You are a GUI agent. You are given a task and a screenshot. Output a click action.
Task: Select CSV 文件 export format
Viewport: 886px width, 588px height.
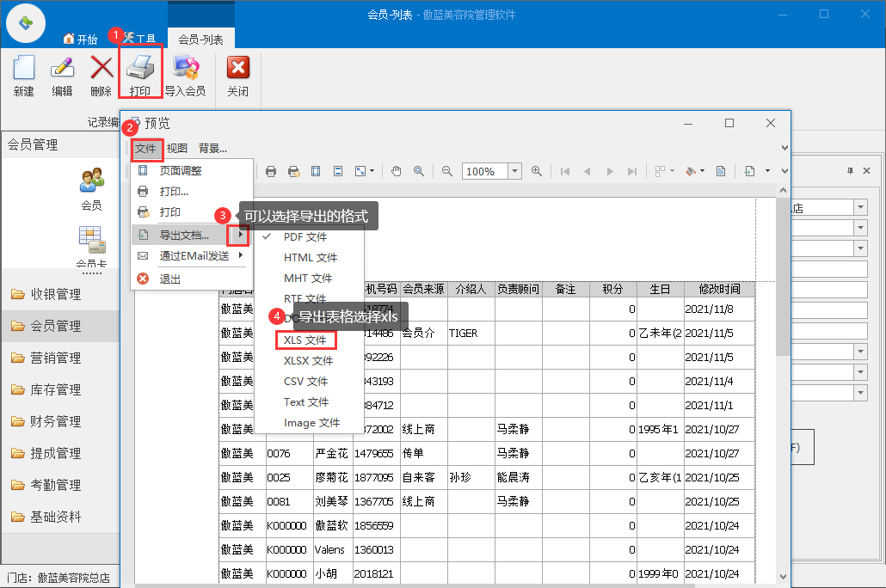click(x=309, y=382)
